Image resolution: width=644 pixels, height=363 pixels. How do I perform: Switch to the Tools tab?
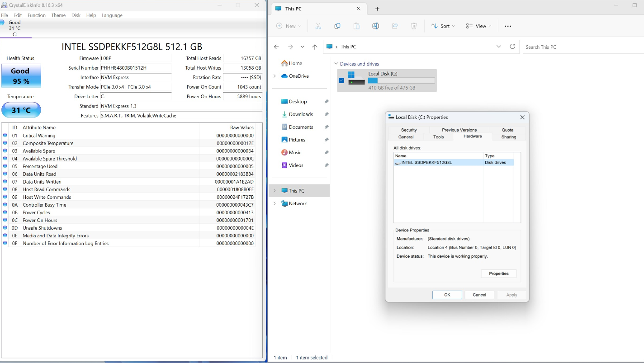click(x=439, y=137)
